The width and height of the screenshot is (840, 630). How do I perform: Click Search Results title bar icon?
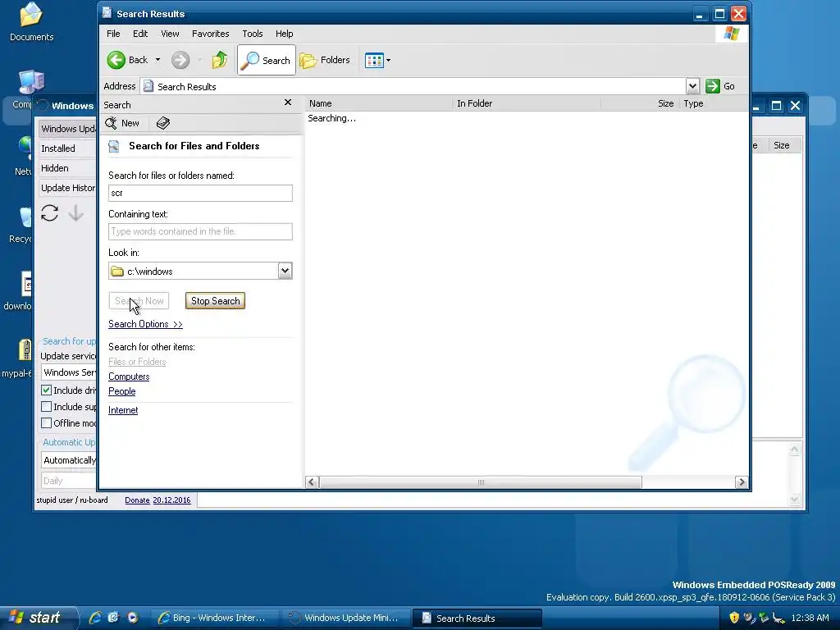(x=107, y=13)
